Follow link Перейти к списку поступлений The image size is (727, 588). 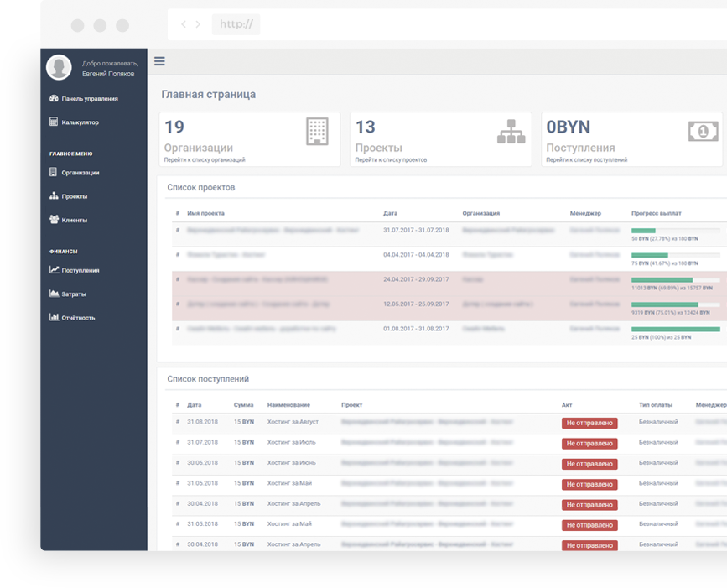coord(586,160)
